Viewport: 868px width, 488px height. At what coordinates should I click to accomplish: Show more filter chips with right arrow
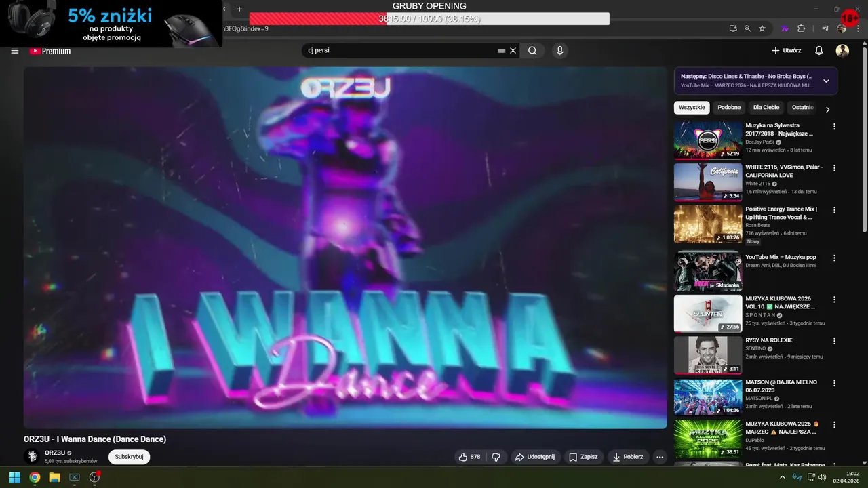click(827, 108)
